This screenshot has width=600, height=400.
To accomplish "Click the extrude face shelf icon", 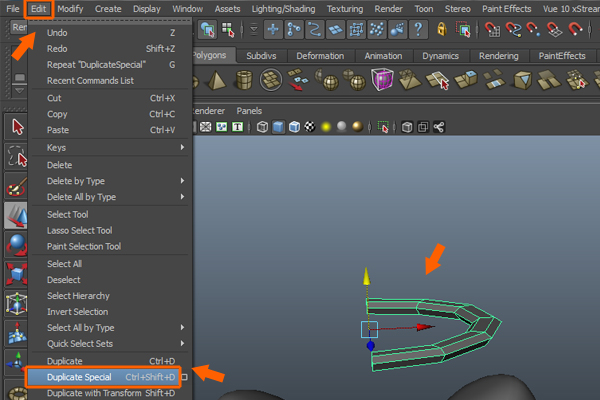I will (465, 80).
